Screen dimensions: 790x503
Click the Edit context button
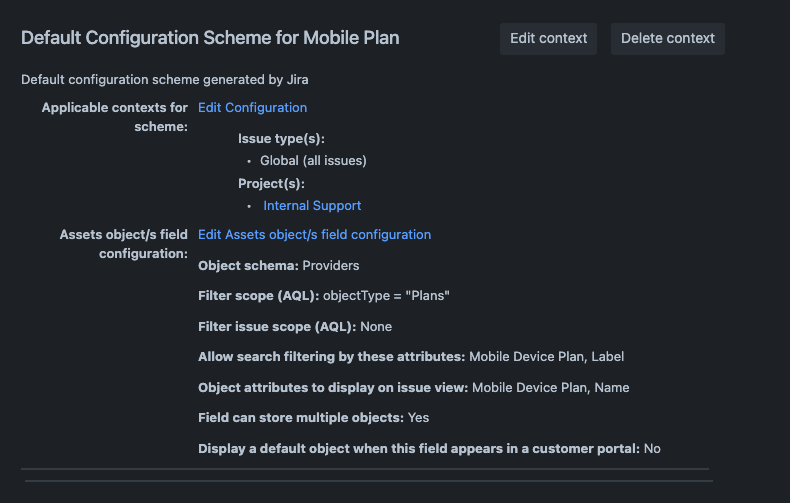coord(549,38)
